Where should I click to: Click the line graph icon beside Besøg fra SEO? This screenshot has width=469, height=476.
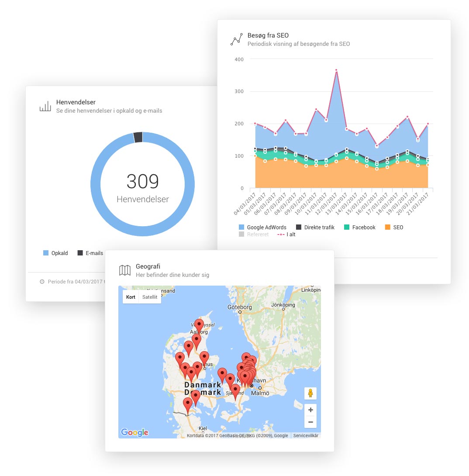(236, 40)
